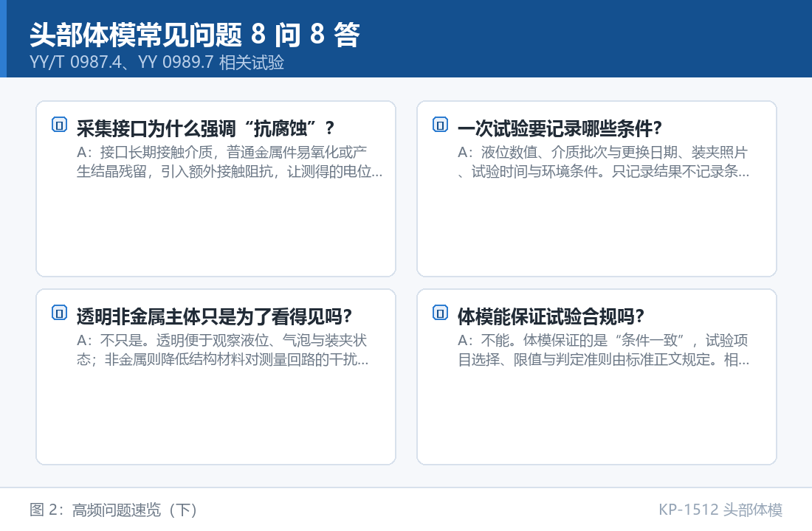Screen dimensions: 812x531
Task: Click the answer starting 不只是。透明便于观察液位
Action: coord(223,350)
